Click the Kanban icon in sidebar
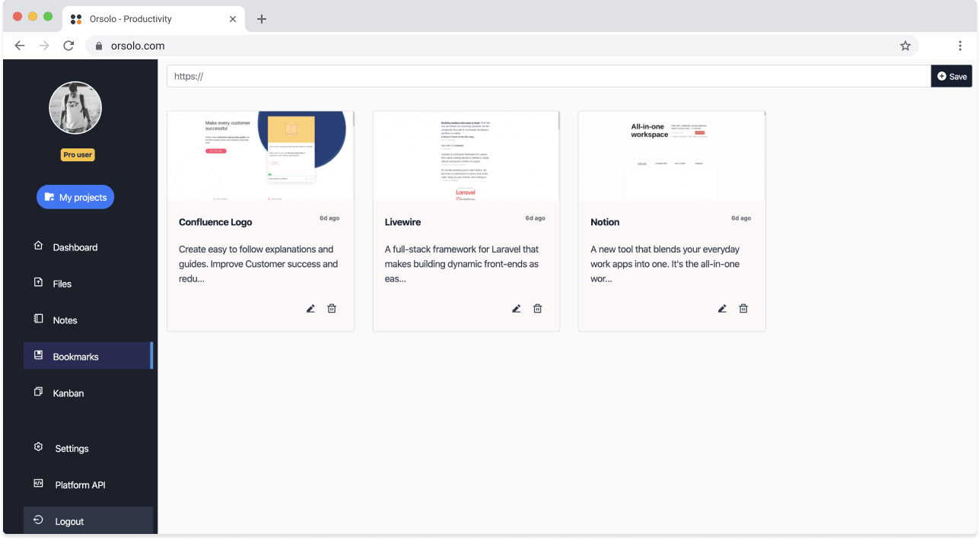Screen dimensions: 980x540 pos(38,392)
